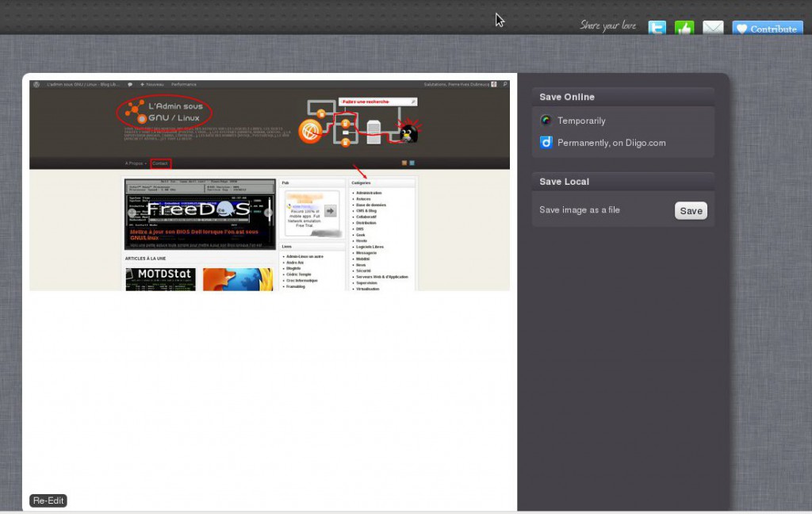Click the Contribute button

tap(767, 28)
